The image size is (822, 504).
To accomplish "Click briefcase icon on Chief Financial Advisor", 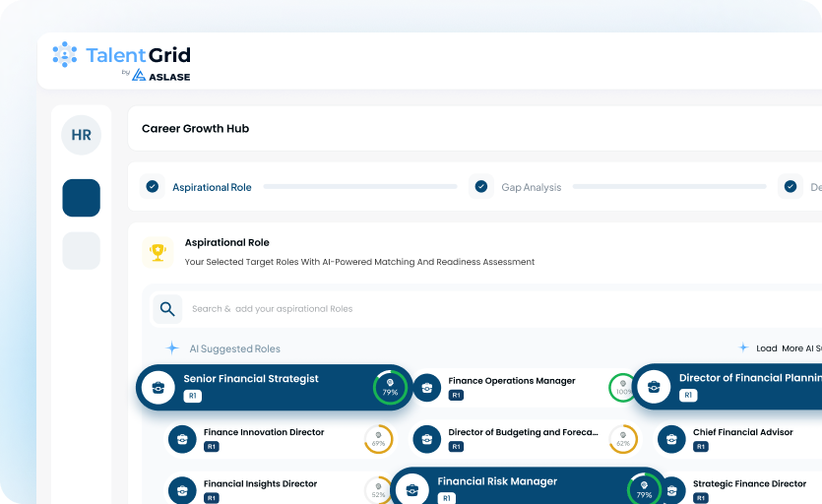I will (x=671, y=439).
